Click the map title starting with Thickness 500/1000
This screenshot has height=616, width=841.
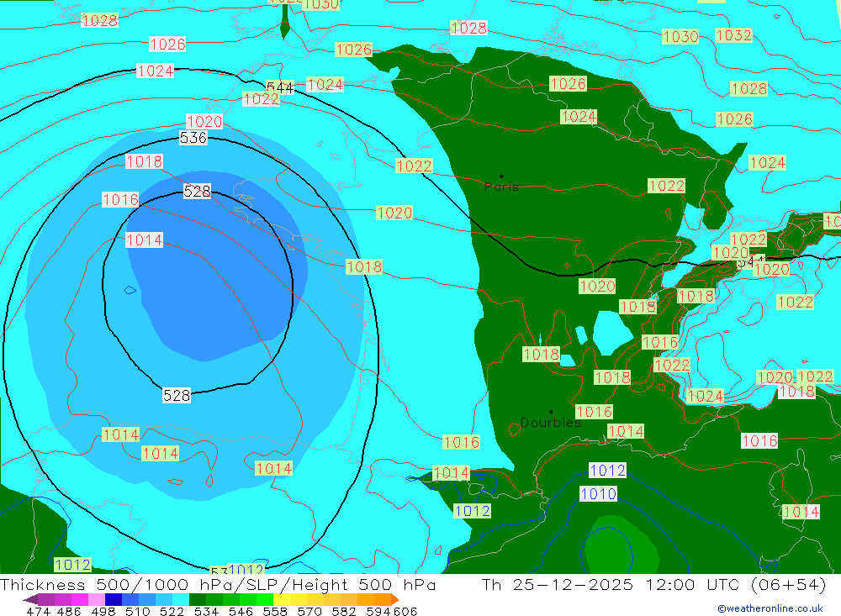[218, 584]
